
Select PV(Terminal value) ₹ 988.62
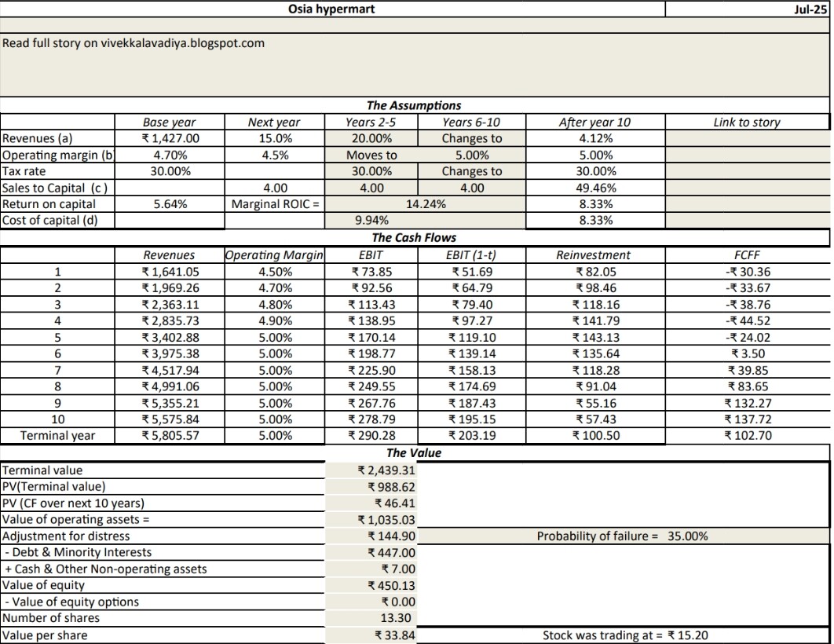coord(391,487)
